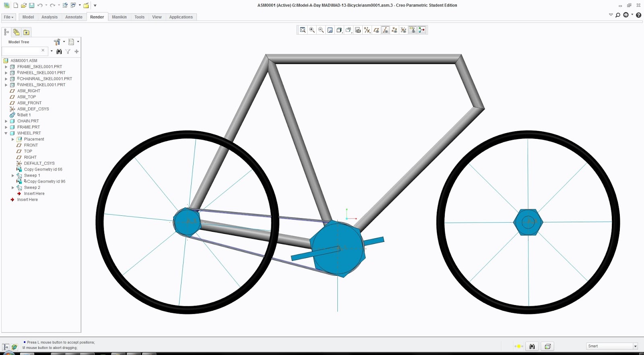This screenshot has width=644, height=355.
Task: Expand CHAIN.PRT tree node
Action: coord(6,121)
